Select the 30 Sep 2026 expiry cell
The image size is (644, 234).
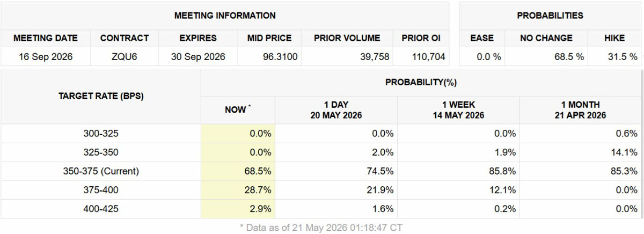click(198, 56)
